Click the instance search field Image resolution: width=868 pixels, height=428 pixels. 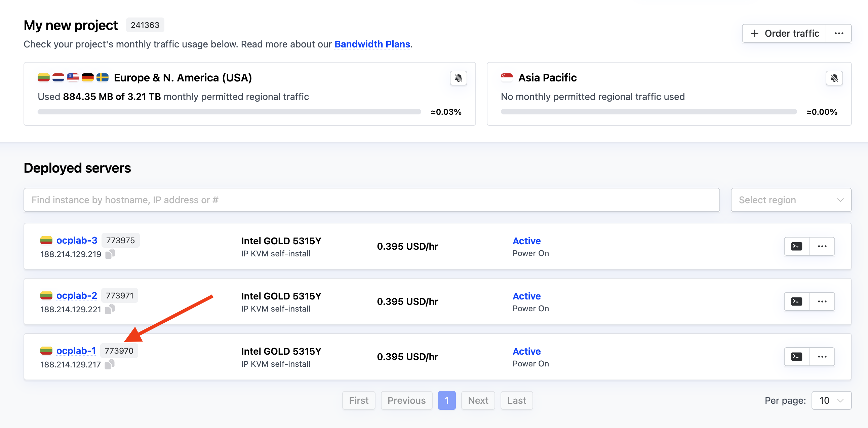pos(371,200)
